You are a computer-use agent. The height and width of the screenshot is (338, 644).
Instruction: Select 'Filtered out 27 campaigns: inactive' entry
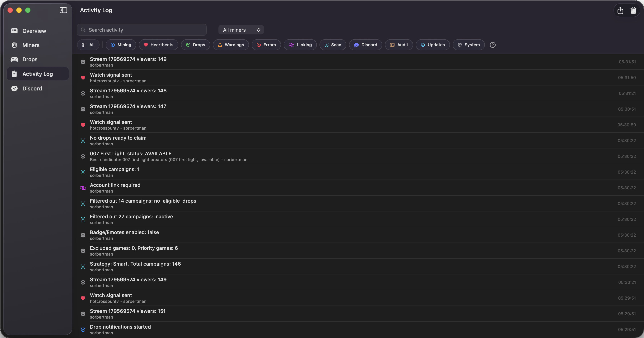358,220
